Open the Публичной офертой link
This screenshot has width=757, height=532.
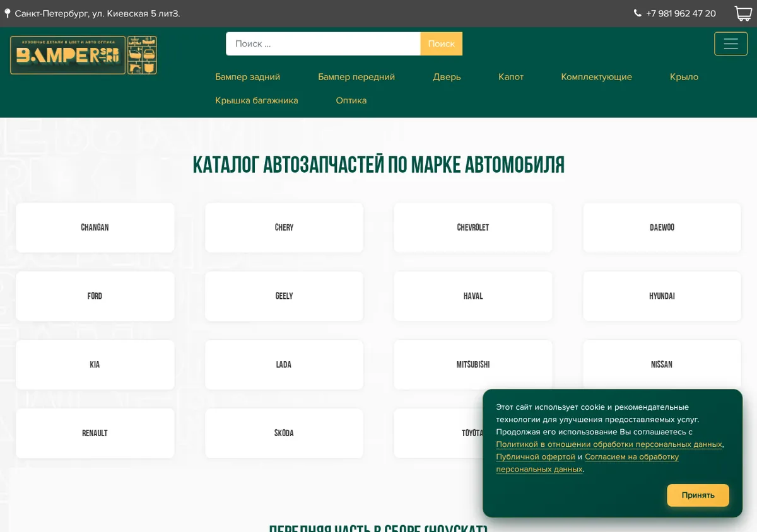[x=536, y=457]
